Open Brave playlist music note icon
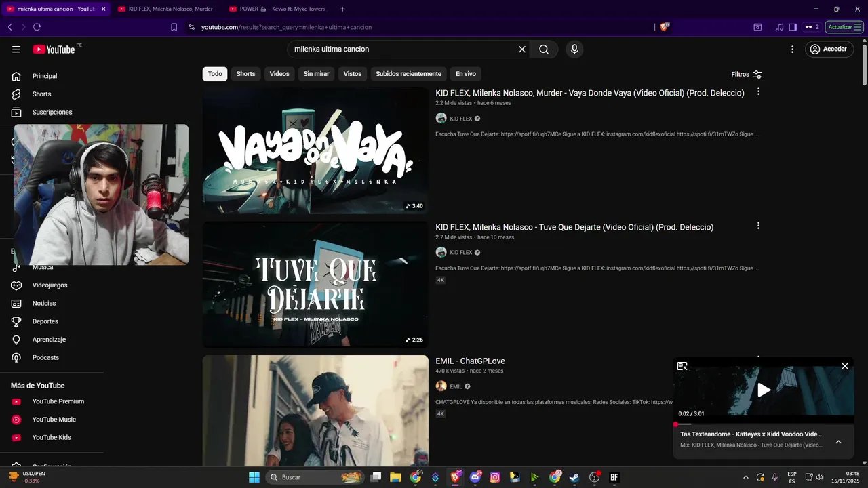The width and height of the screenshot is (868, 488). tap(779, 27)
